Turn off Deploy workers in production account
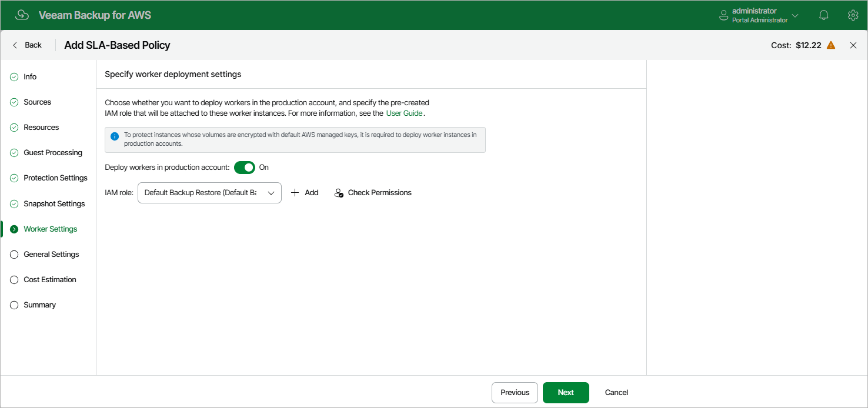Screen dimensions: 868x408 coord(245,168)
